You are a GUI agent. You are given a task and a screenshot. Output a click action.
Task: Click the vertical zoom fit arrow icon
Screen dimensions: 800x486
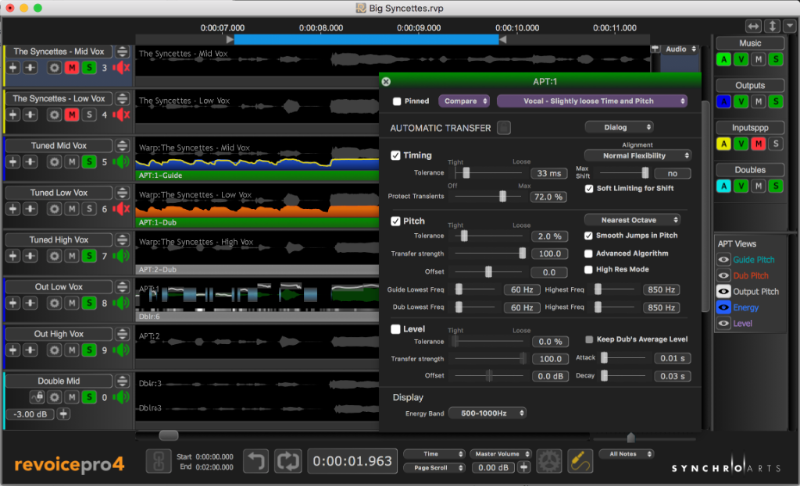point(773,26)
